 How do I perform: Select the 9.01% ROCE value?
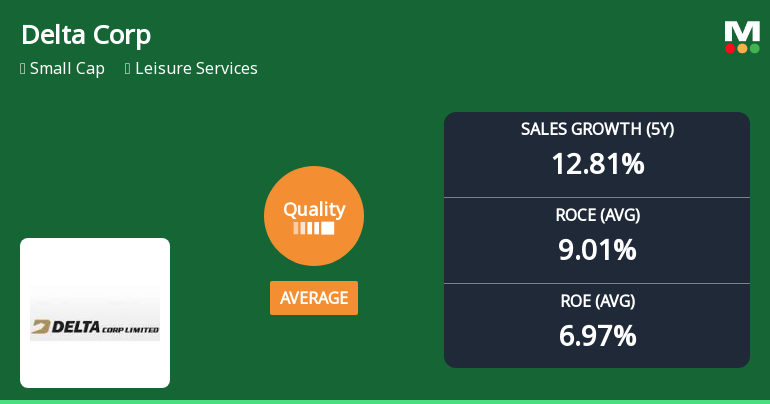[x=597, y=250]
